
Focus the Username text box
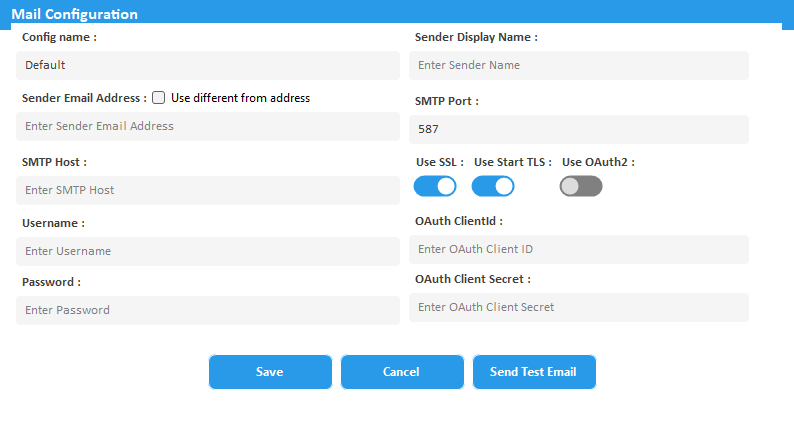(207, 251)
